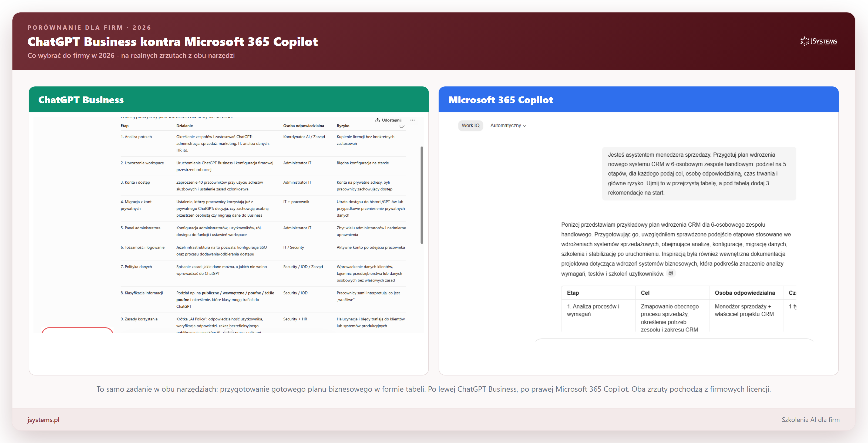The width and height of the screenshot is (868, 443).
Task: Select the '9. Zasady korzystania' row
Action: 263,323
